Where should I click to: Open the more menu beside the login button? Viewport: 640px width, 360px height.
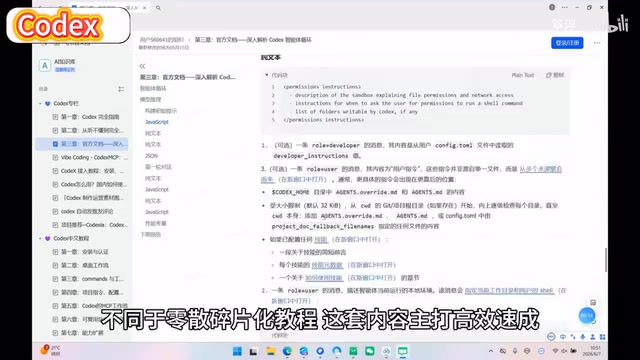coord(597,43)
